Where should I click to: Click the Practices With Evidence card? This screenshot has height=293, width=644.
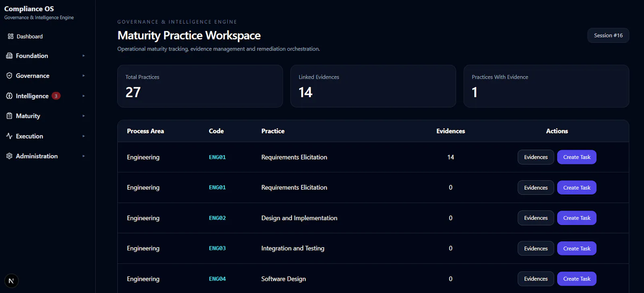(x=546, y=86)
